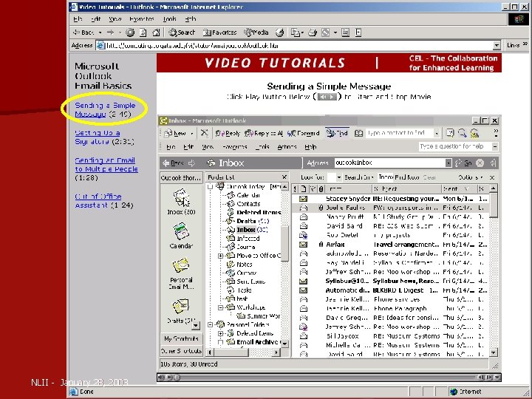Step the movie forward one frame
532x399 pixels.
489,378
